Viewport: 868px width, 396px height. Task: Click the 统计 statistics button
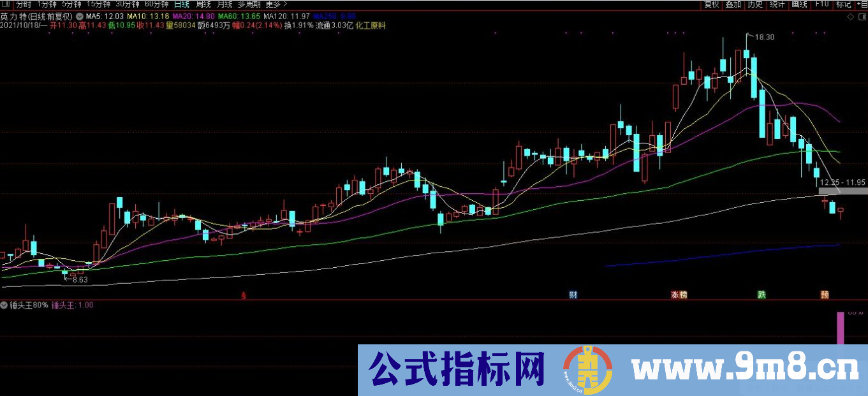777,4
